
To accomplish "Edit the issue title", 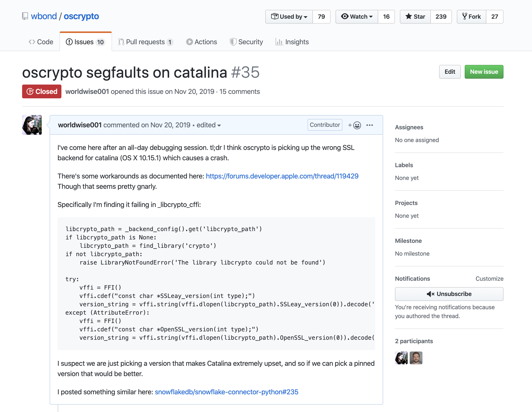I will (450, 72).
